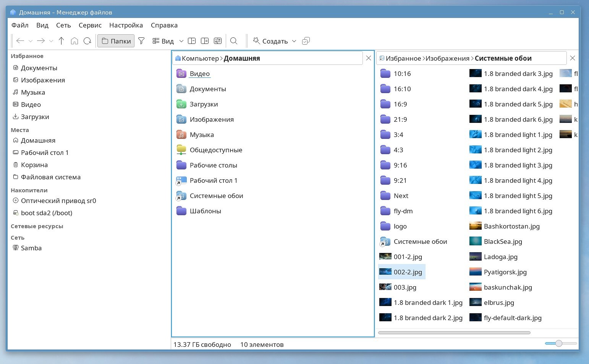This screenshot has width=589, height=364.
Task: Select Изображения in the sidebar favorites
Action: [43, 80]
